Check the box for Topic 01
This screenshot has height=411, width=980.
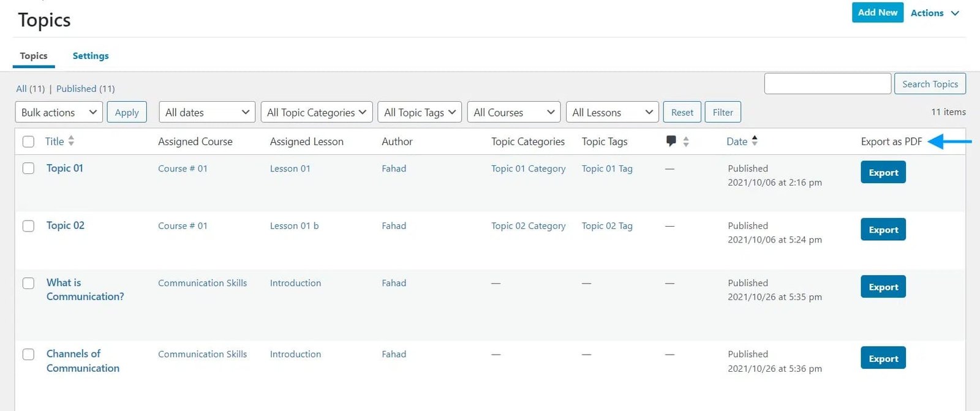pyautogui.click(x=28, y=168)
